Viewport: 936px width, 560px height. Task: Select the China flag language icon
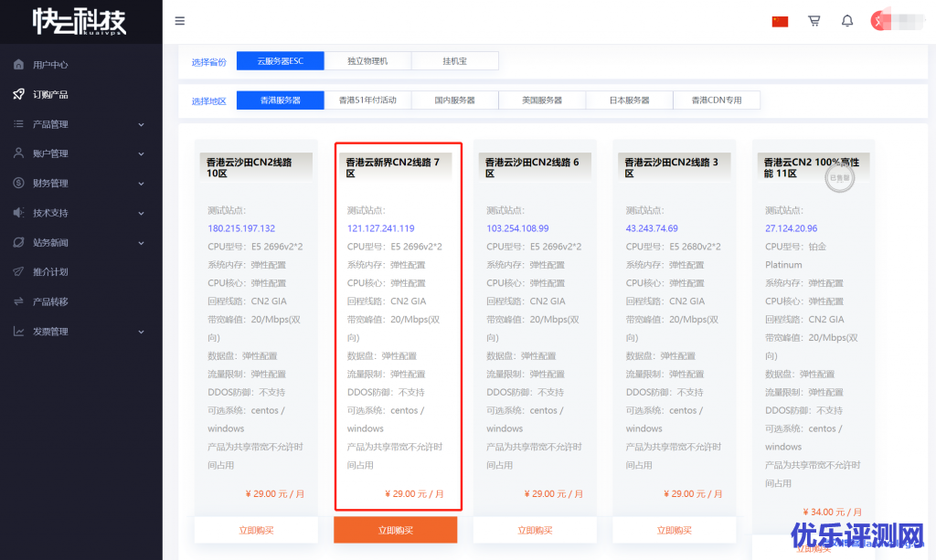point(780,21)
